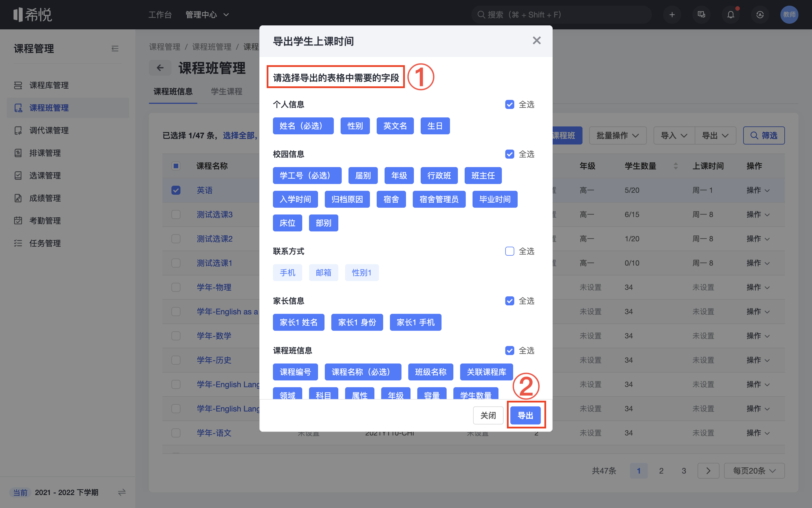Uncheck the 英语 row checkbox
Image resolution: width=812 pixels, height=508 pixels.
pyautogui.click(x=176, y=190)
